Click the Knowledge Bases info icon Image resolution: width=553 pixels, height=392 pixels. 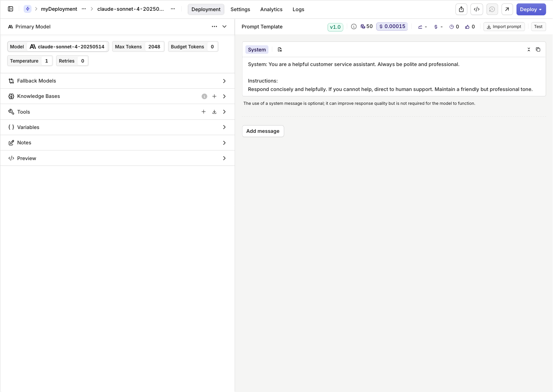[x=204, y=96]
